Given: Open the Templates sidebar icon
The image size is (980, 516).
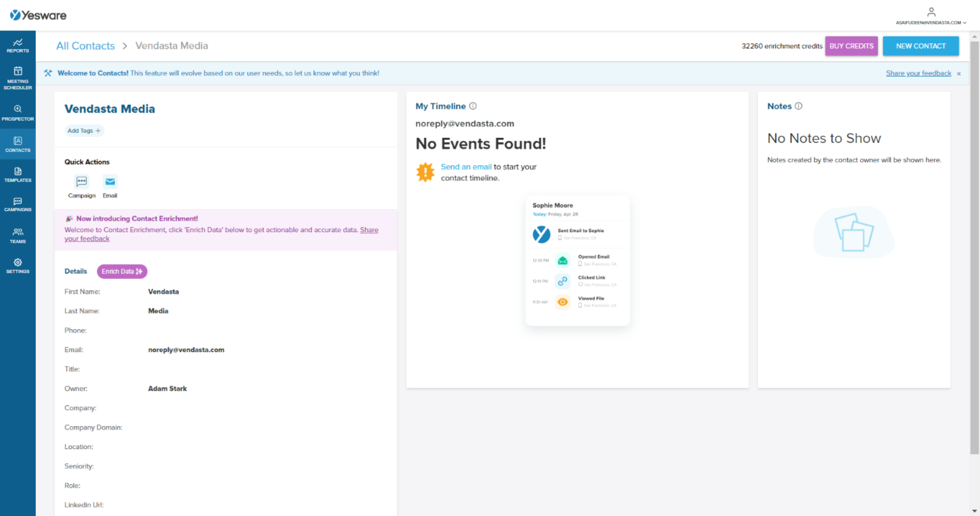Looking at the screenshot, I should click(x=18, y=175).
